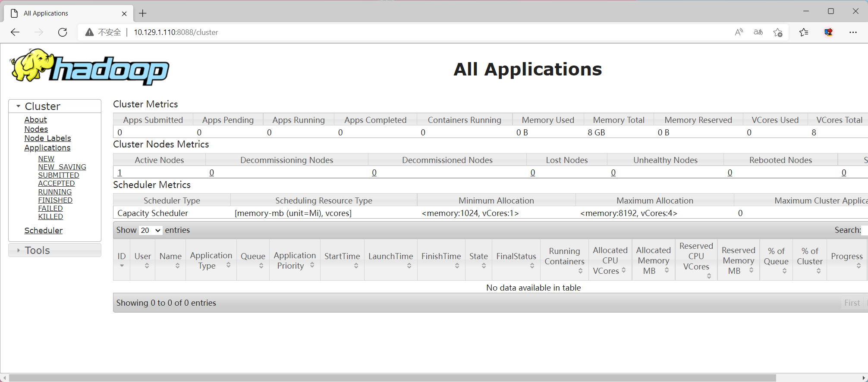This screenshot has width=868, height=382.
Task: Sort table by Name column
Action: [170, 260]
